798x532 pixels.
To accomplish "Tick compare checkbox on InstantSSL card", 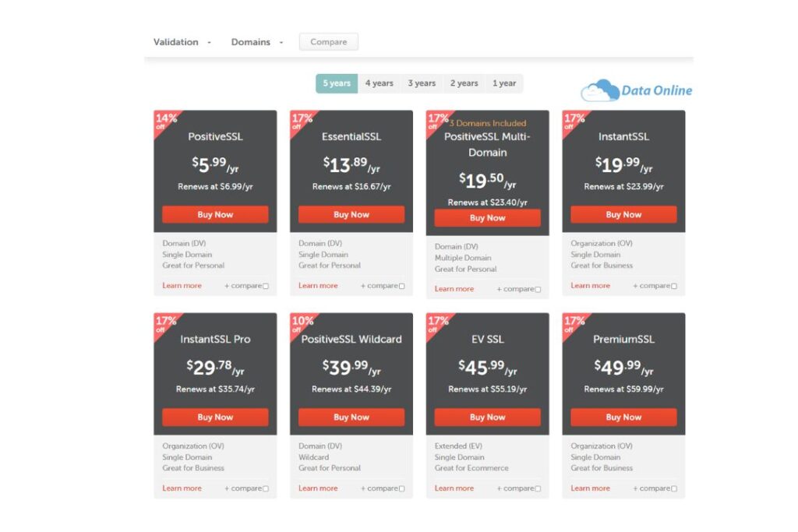I will coord(674,287).
